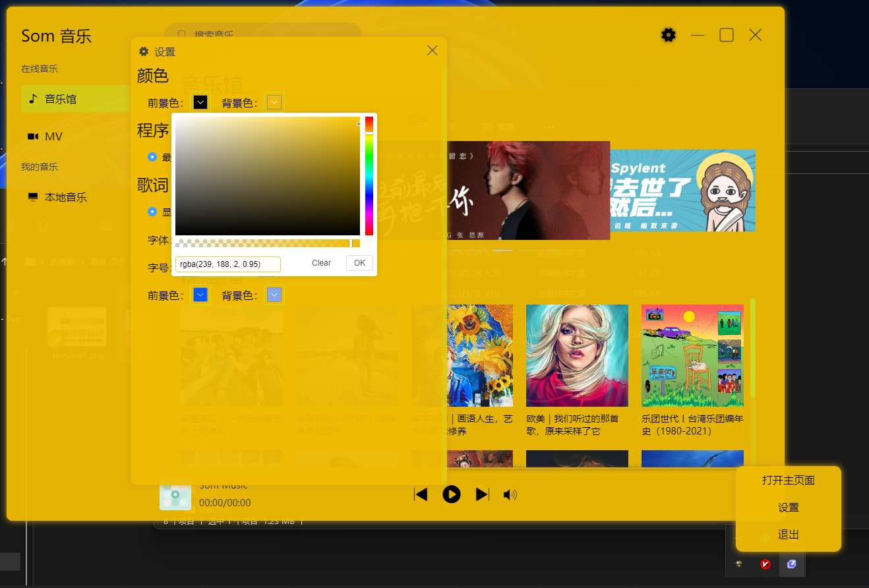Click the gear icon in 设置 title
Image resolution: width=869 pixels, height=588 pixels.
point(144,51)
